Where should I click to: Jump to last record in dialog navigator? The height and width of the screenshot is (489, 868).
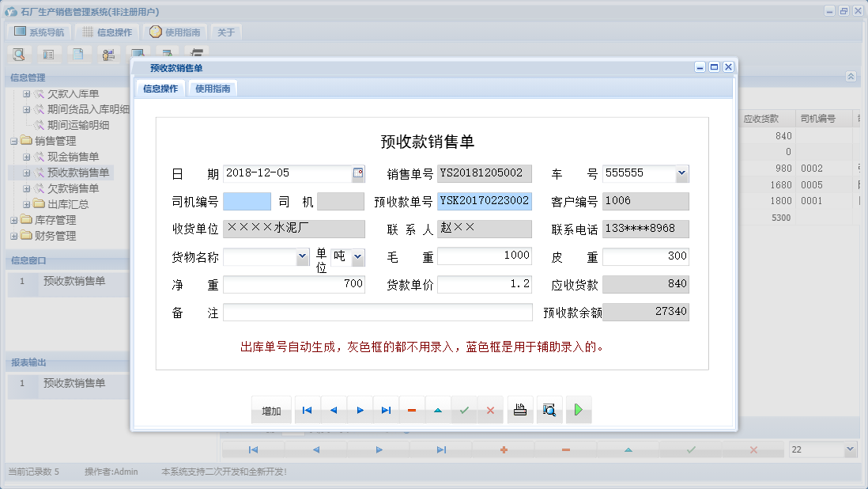[x=386, y=411]
